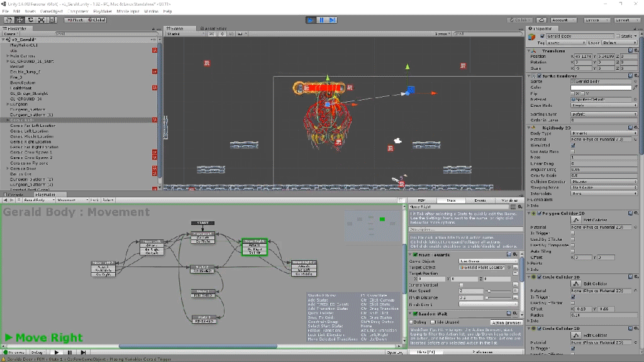Toggle the Sprite Renderer enabled checkbox
This screenshot has width=644, height=362.
(x=539, y=76)
